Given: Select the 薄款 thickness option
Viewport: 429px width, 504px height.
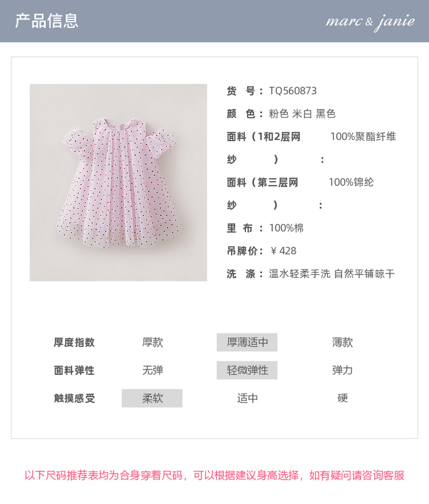Looking at the screenshot, I should pos(343,342).
